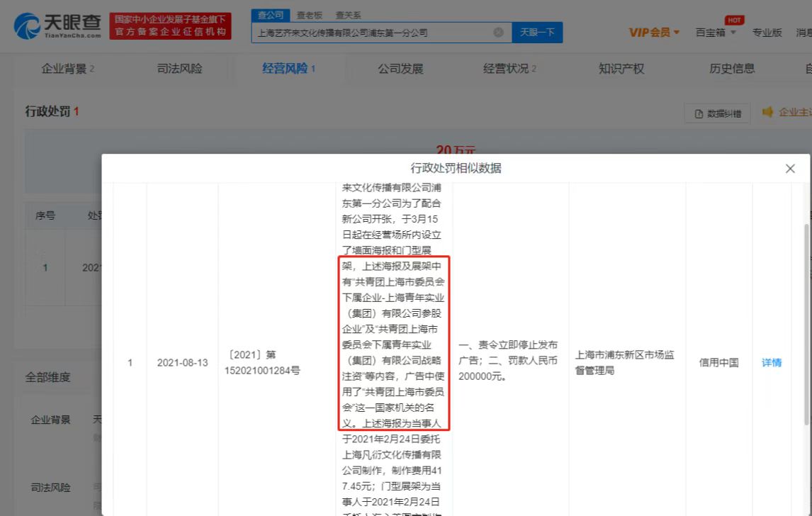
Task: Click the red official-registration banner
Action: tap(170, 26)
